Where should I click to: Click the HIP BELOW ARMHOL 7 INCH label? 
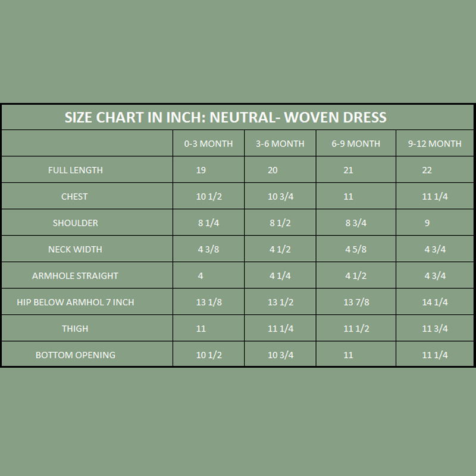(x=76, y=302)
